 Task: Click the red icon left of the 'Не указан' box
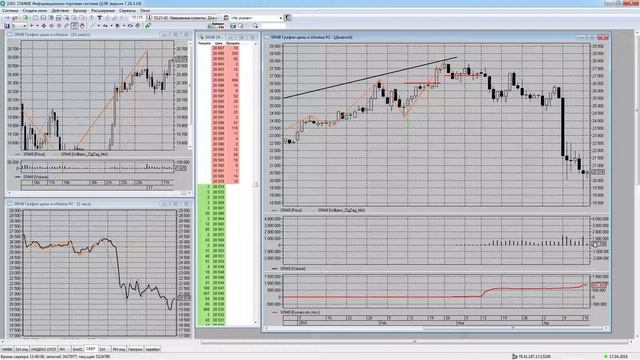pyautogui.click(x=226, y=18)
